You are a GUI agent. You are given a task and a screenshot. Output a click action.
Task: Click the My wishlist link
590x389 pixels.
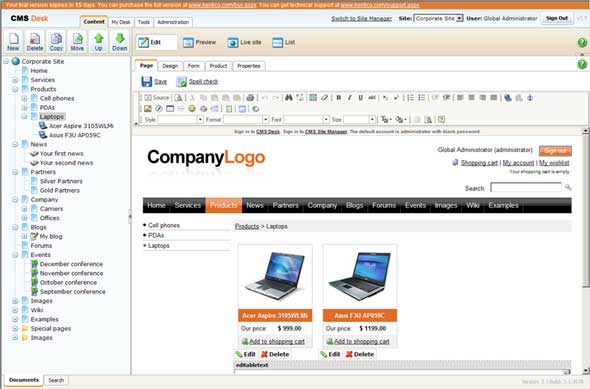click(554, 163)
